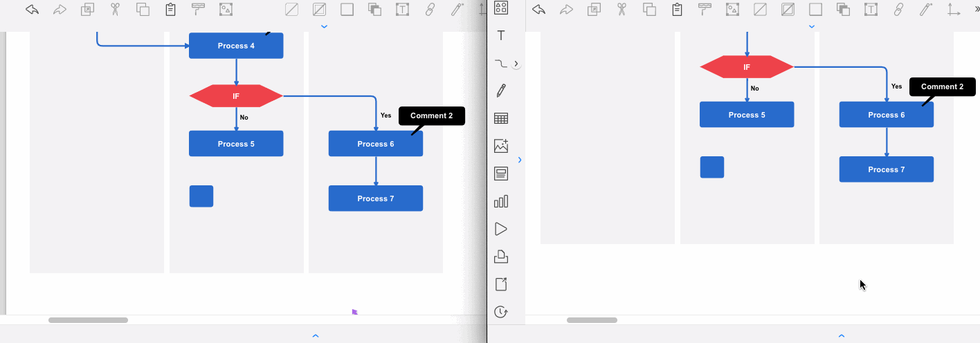Insert a table from the sidebar
The height and width of the screenshot is (343, 980).
tap(501, 118)
